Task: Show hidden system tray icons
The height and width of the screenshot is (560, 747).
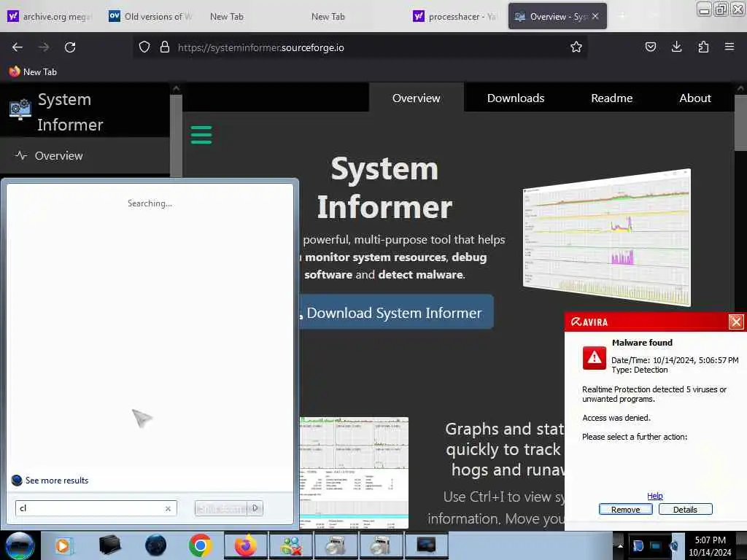Action: click(620, 545)
